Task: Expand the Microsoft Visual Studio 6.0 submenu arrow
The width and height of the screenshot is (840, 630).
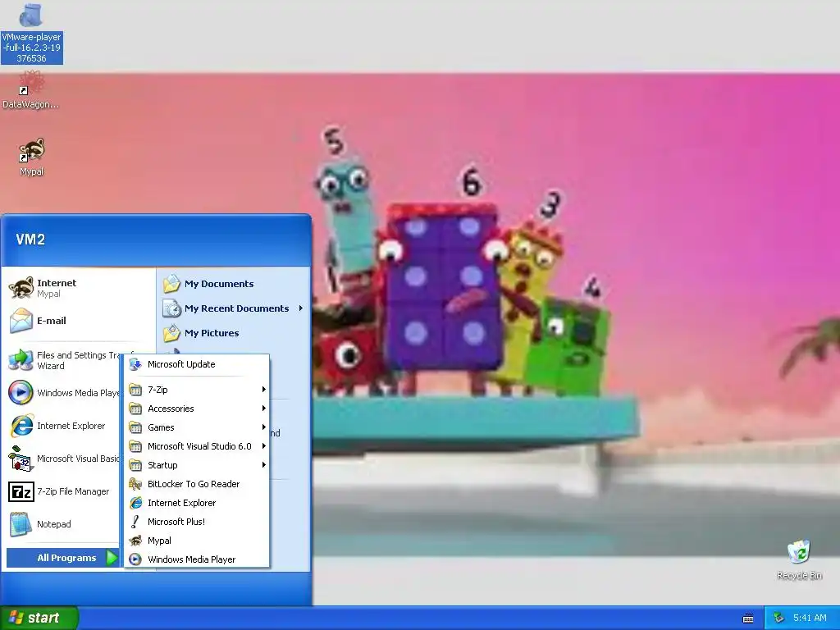Action: point(263,445)
